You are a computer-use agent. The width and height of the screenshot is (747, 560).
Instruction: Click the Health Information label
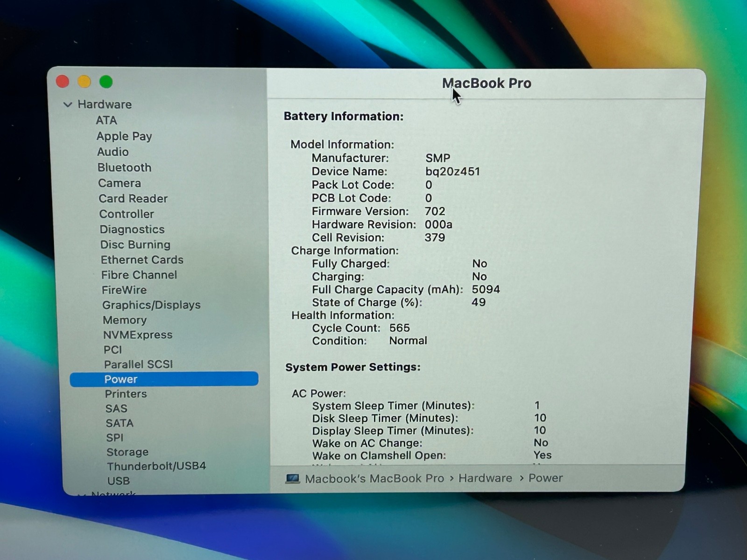click(343, 315)
